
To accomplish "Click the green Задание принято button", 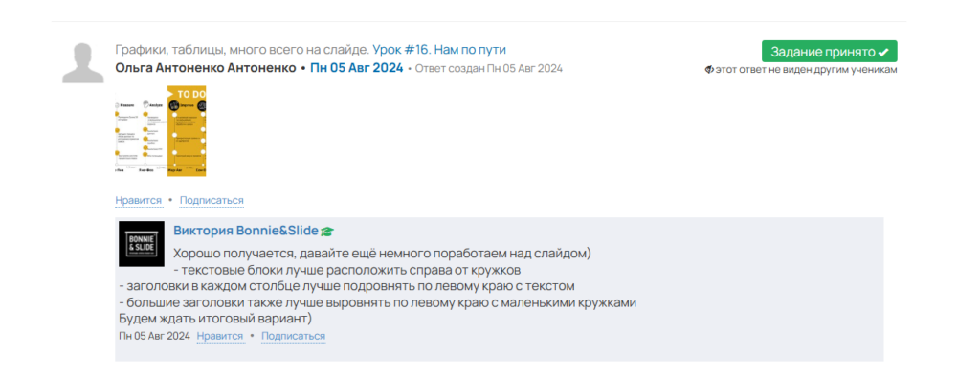I will (x=830, y=52).
